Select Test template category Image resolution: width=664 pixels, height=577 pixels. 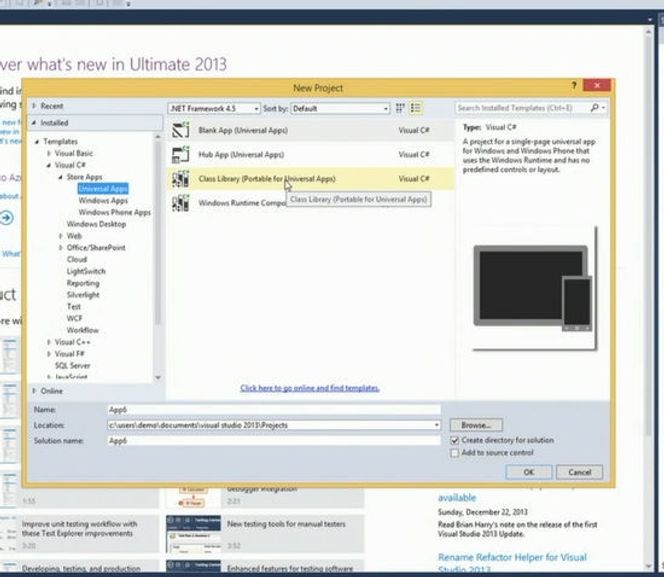pos(73,306)
